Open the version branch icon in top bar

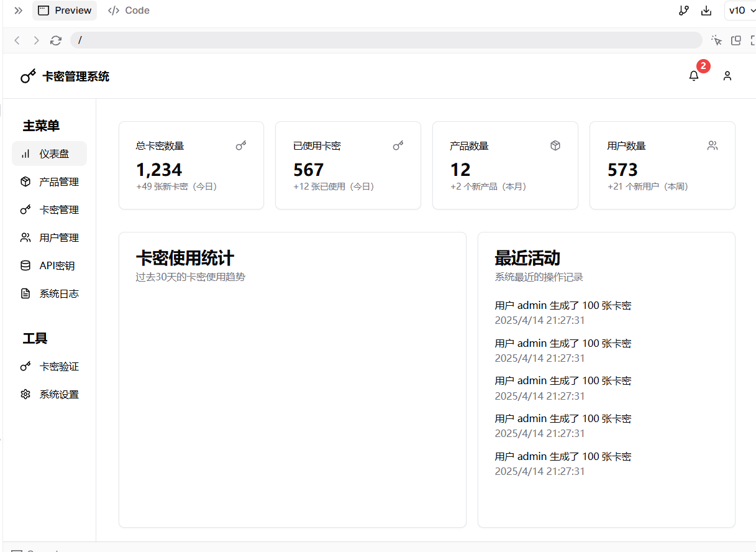pyautogui.click(x=683, y=11)
